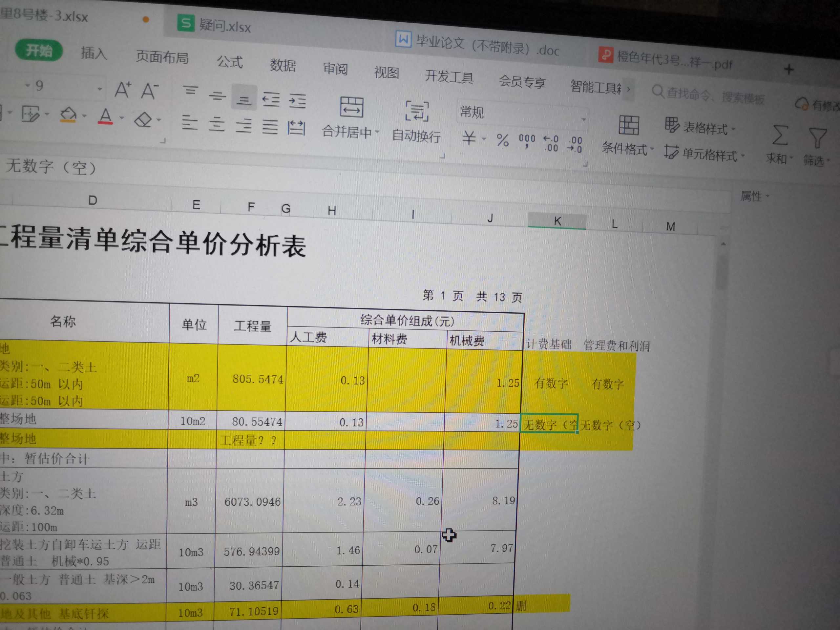Image resolution: width=840 pixels, height=630 pixels.
Task: Apply percent style format
Action: point(502,140)
